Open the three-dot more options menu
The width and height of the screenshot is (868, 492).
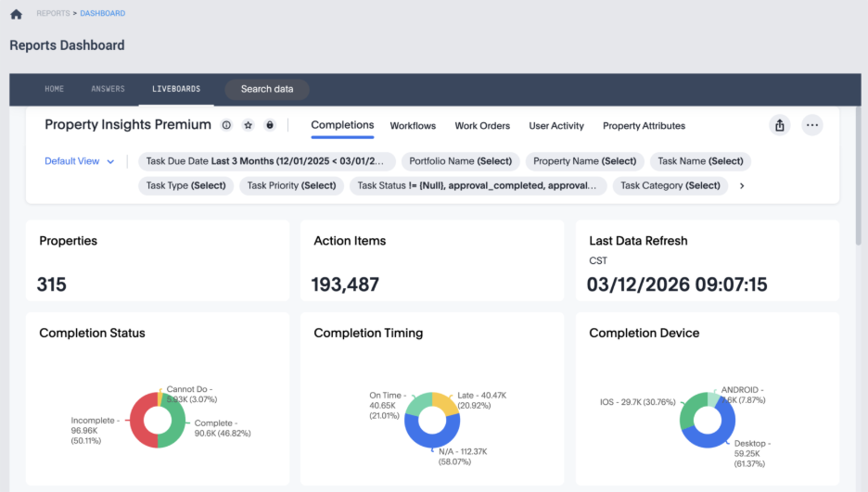tap(812, 125)
